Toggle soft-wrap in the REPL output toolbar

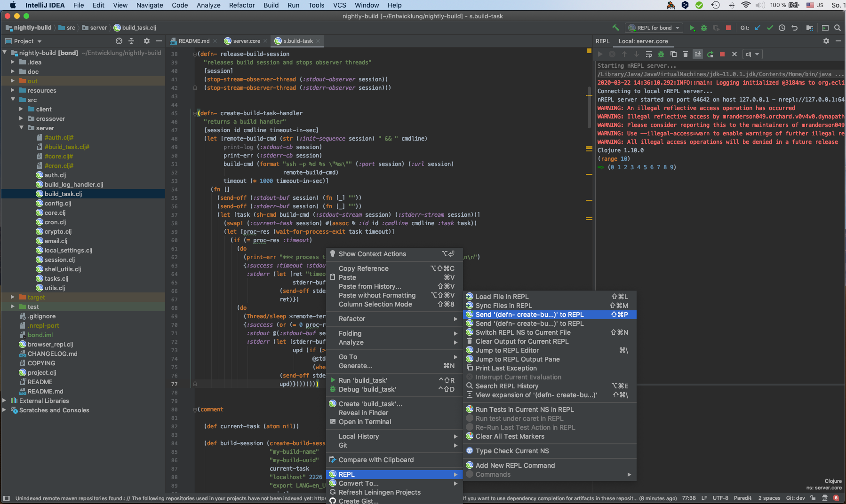click(649, 54)
